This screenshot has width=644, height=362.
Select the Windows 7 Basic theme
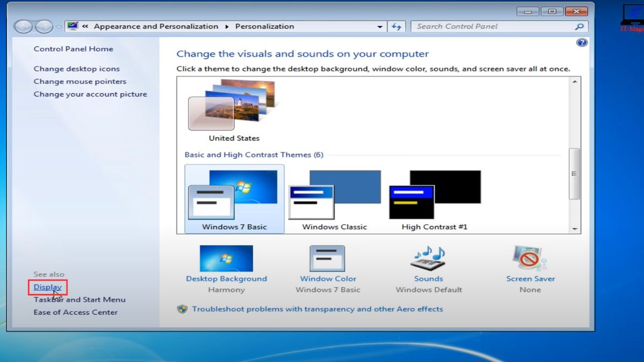(x=235, y=199)
